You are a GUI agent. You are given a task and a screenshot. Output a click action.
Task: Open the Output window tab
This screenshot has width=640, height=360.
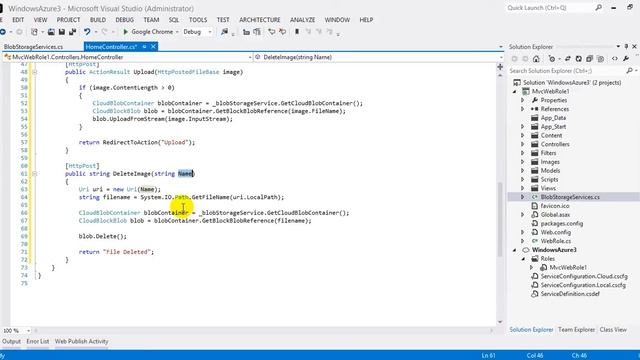(11, 341)
